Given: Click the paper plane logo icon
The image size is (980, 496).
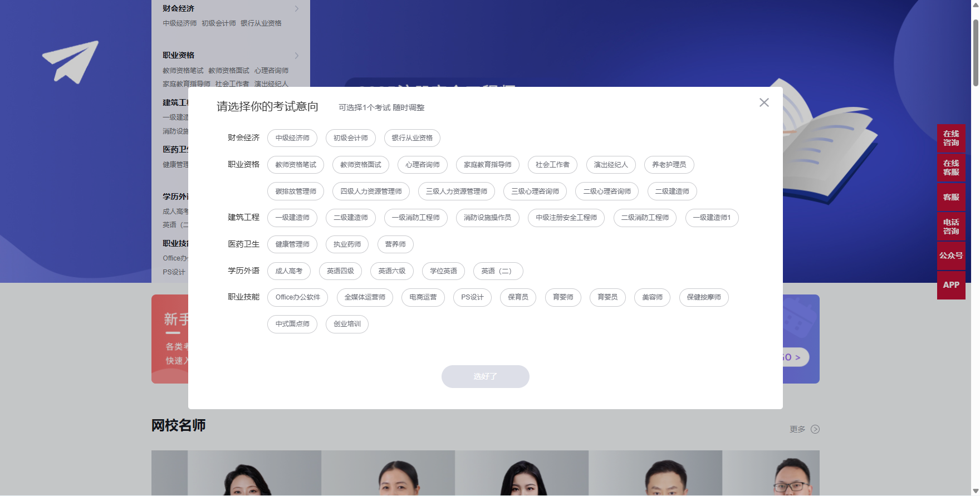Looking at the screenshot, I should pos(71,62).
